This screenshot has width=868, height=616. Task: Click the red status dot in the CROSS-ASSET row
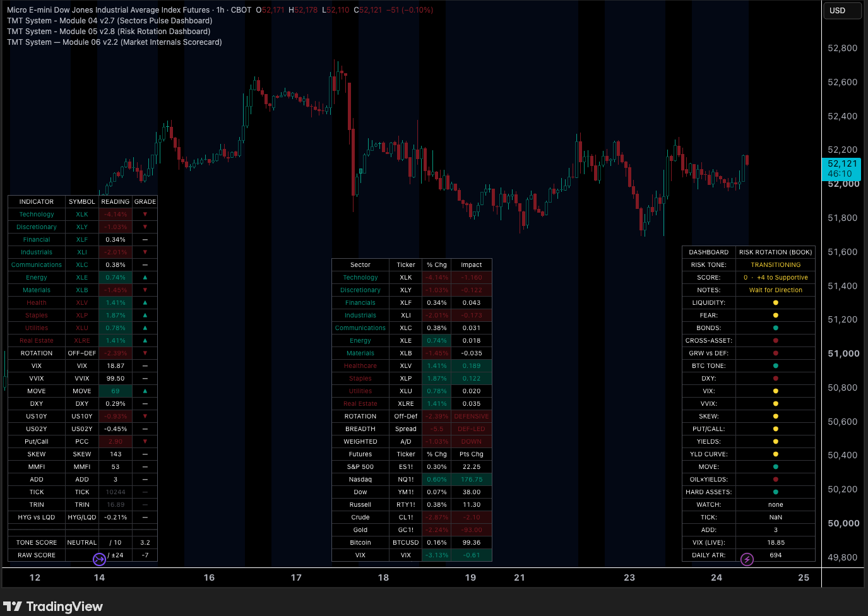pos(776,341)
